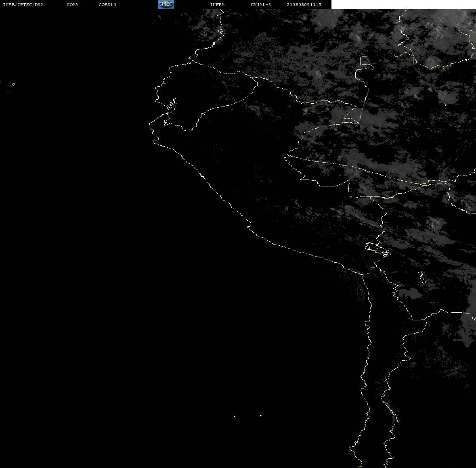
Task: Click the right small Pacific island dot
Action: point(261,416)
